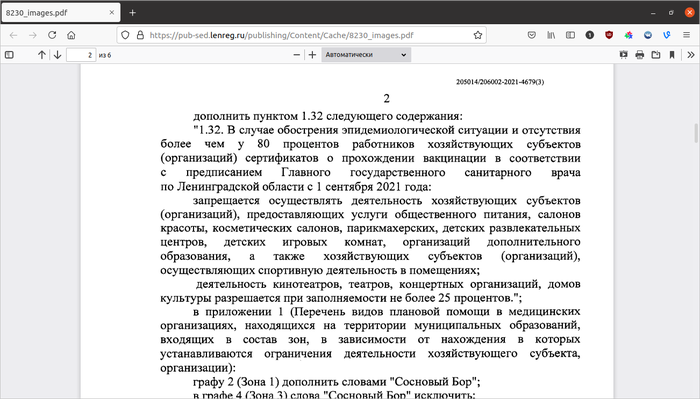Screen dimensions: 700x399
Task: Go forward to next page
Action: pos(33,35)
